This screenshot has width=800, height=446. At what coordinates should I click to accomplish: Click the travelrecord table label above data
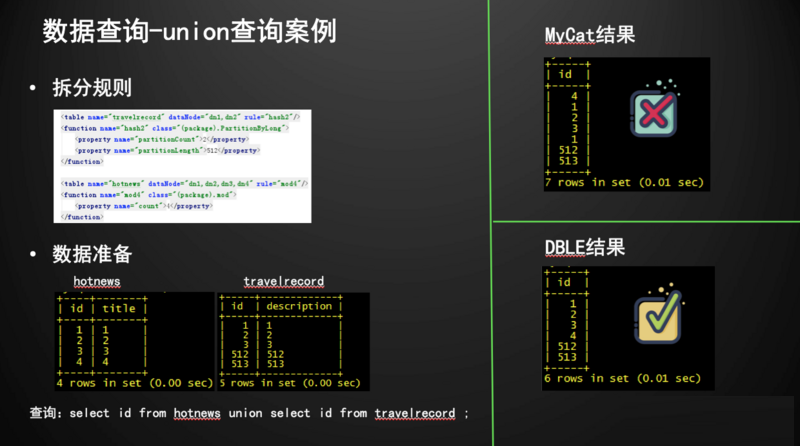tap(284, 281)
